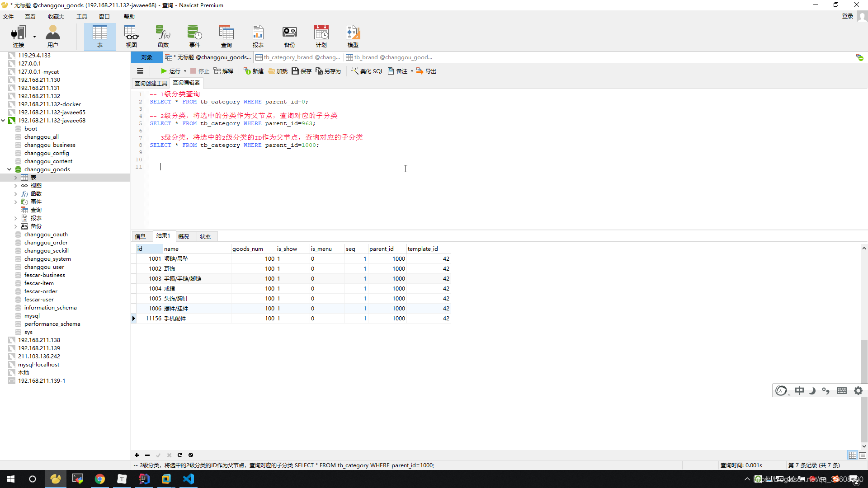The height and width of the screenshot is (488, 868).
Task: Switch to tb_category_brand tab
Action: click(x=298, y=57)
